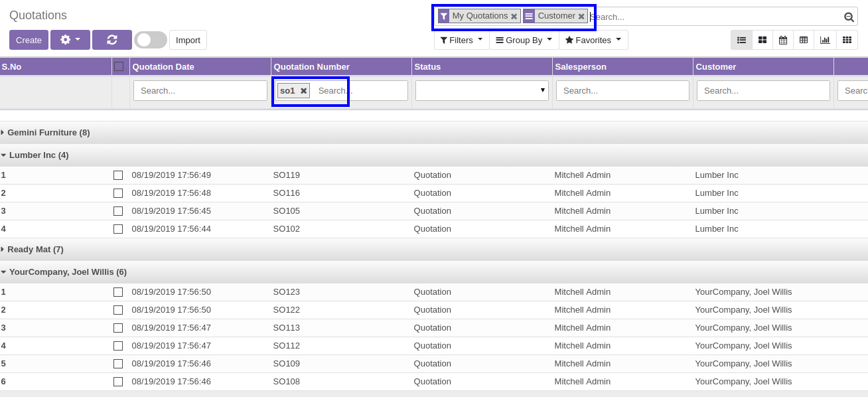Image resolution: width=868 pixels, height=397 pixels.
Task: Click the search magnifier icon
Action: (849, 17)
